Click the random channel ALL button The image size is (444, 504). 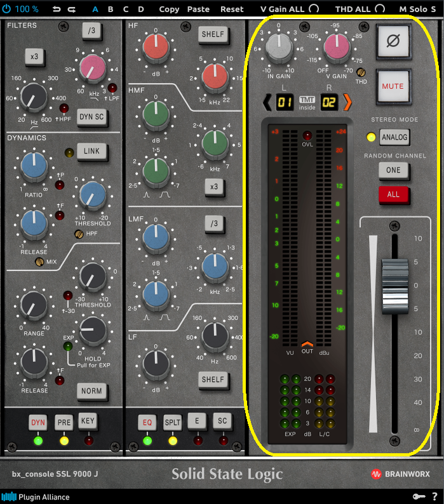pos(393,194)
